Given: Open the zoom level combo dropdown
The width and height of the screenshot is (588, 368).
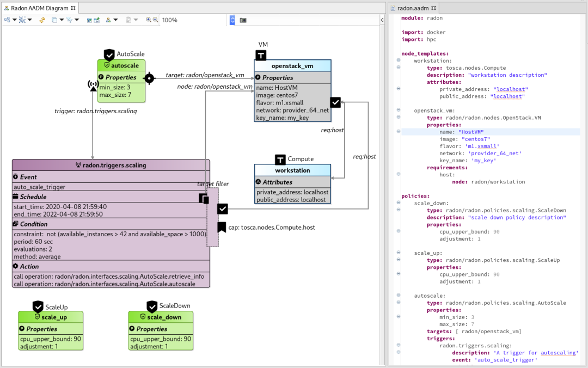Looking at the screenshot, I should click(x=232, y=20).
